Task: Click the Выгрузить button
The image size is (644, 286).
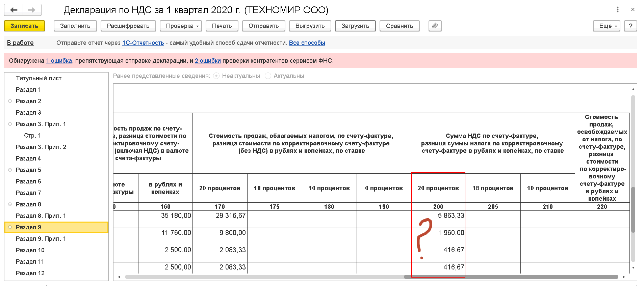Action: (310, 26)
